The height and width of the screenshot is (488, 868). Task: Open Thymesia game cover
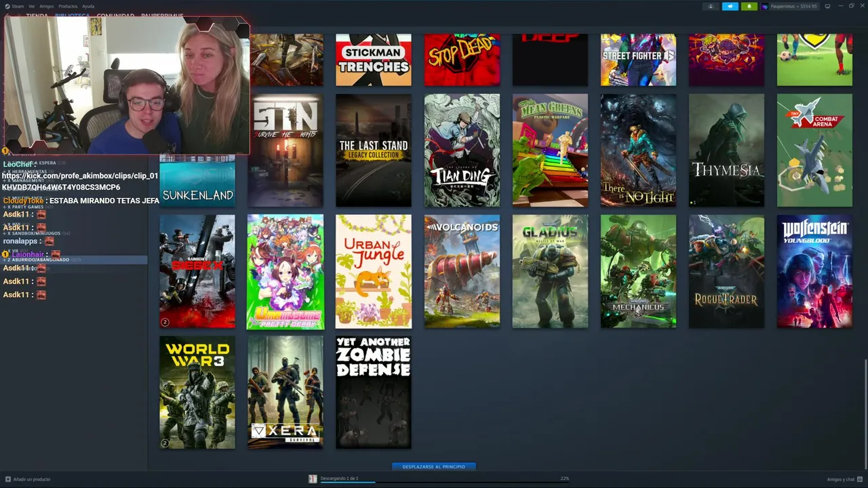point(726,150)
